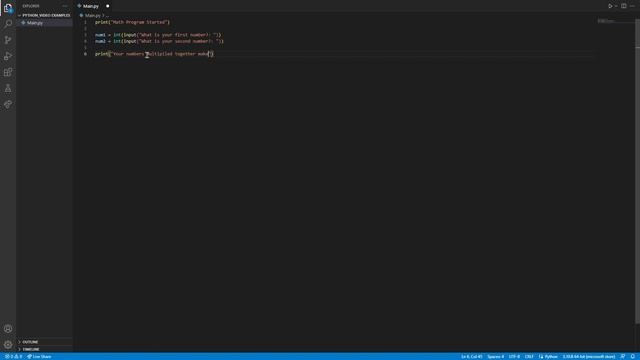Open editor More Actions ellipsis menu
Image resolution: width=640 pixels, height=360 pixels.
(632, 6)
